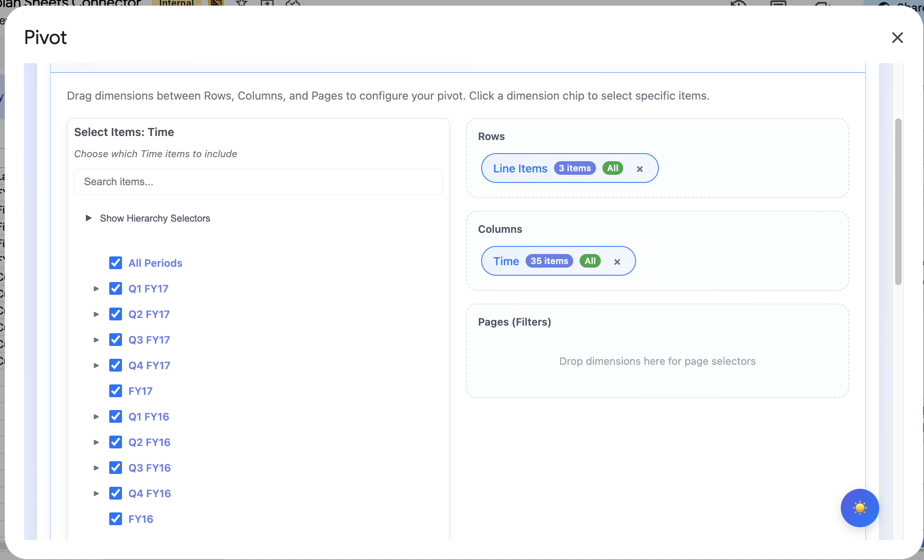Screen dimensions: 924x560
Task: Expand the Q1 FY17 tree node
Action: point(96,288)
